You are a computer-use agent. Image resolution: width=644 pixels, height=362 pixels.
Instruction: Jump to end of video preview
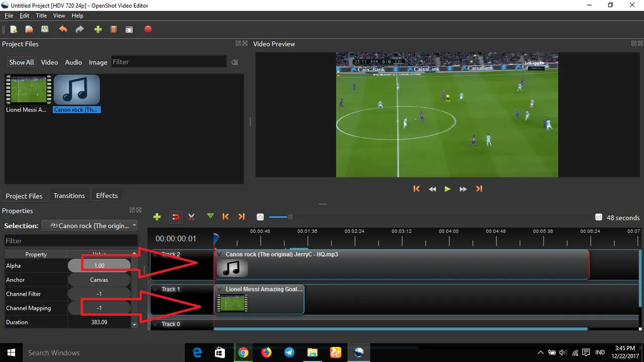[479, 189]
